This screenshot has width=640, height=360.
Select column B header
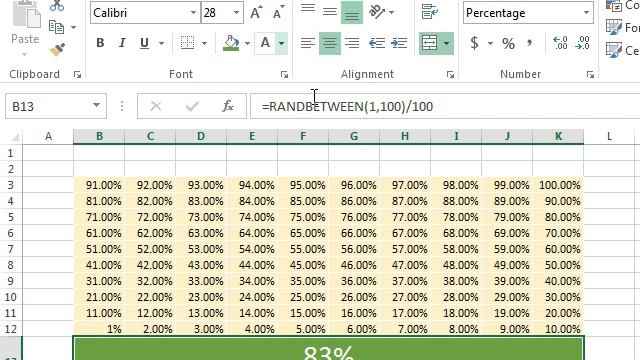(99, 136)
